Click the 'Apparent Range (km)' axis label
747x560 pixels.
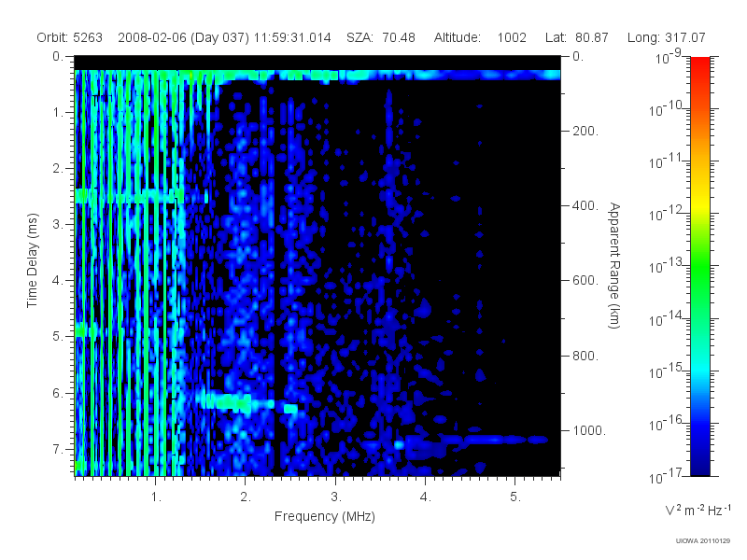coord(614,265)
